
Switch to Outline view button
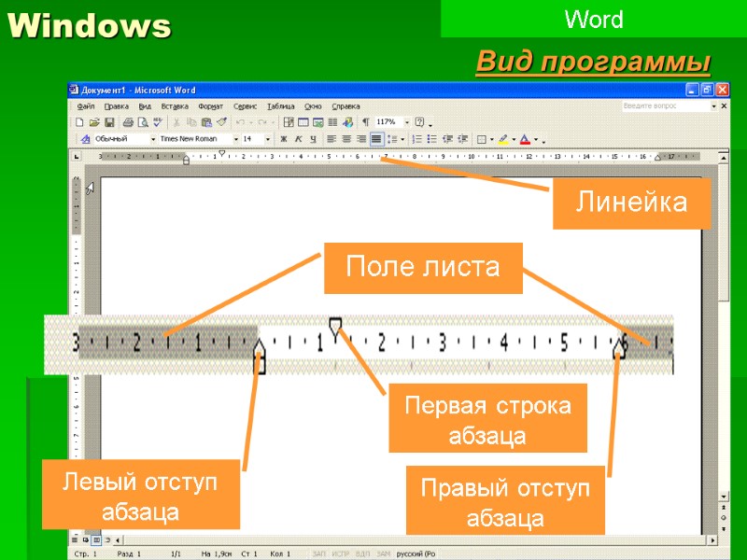(107, 540)
